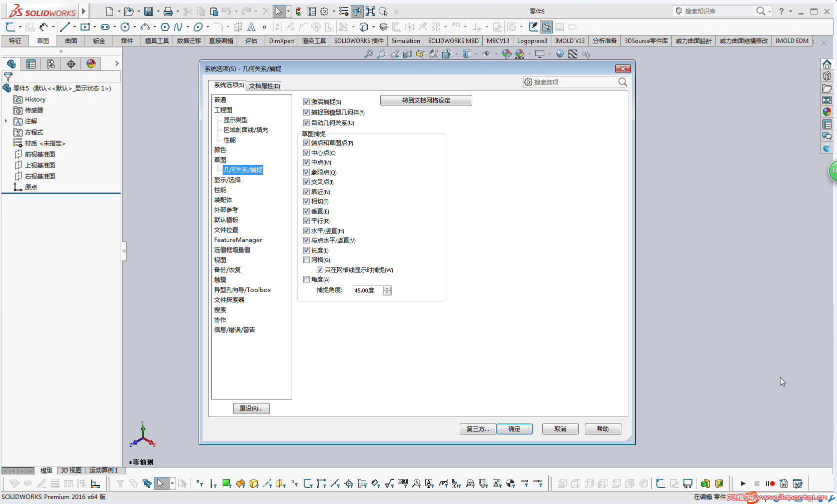Expand the 注解 node in the feature tree
The height and width of the screenshot is (504, 837).
click(6, 121)
